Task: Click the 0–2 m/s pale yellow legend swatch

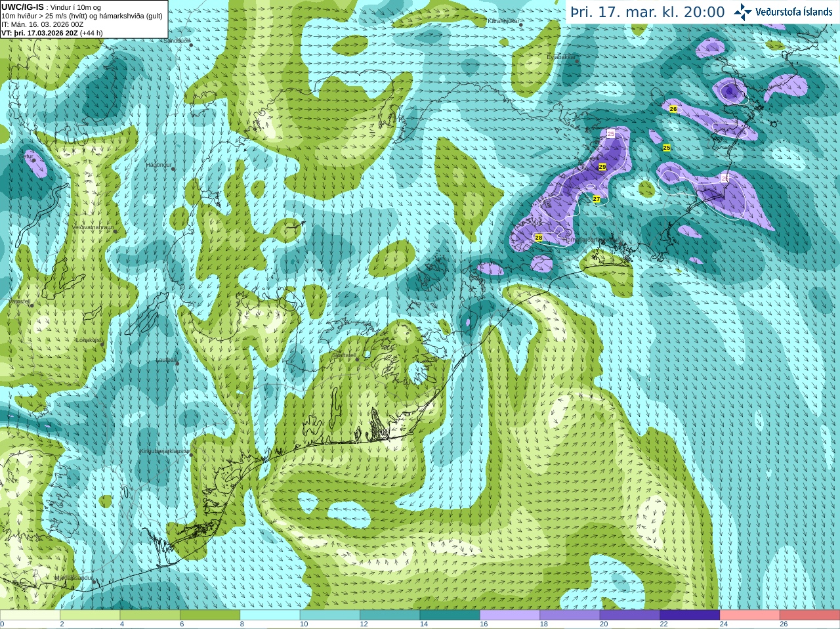Action: pyautogui.click(x=30, y=615)
